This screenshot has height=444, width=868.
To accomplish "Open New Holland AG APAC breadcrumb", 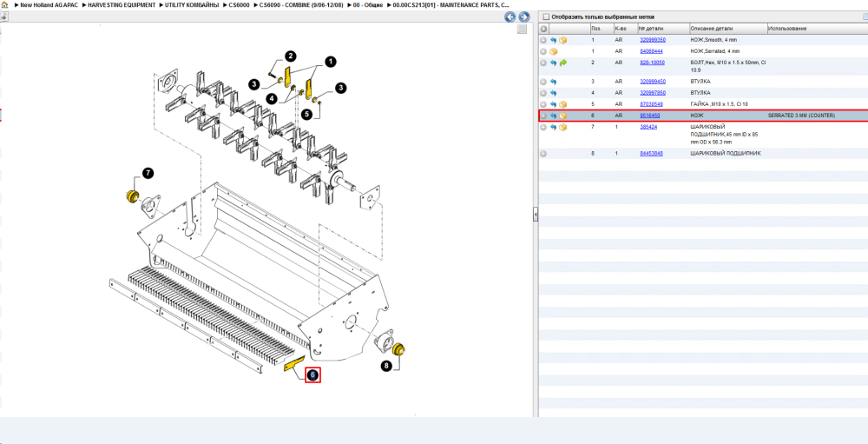I will (47, 4).
